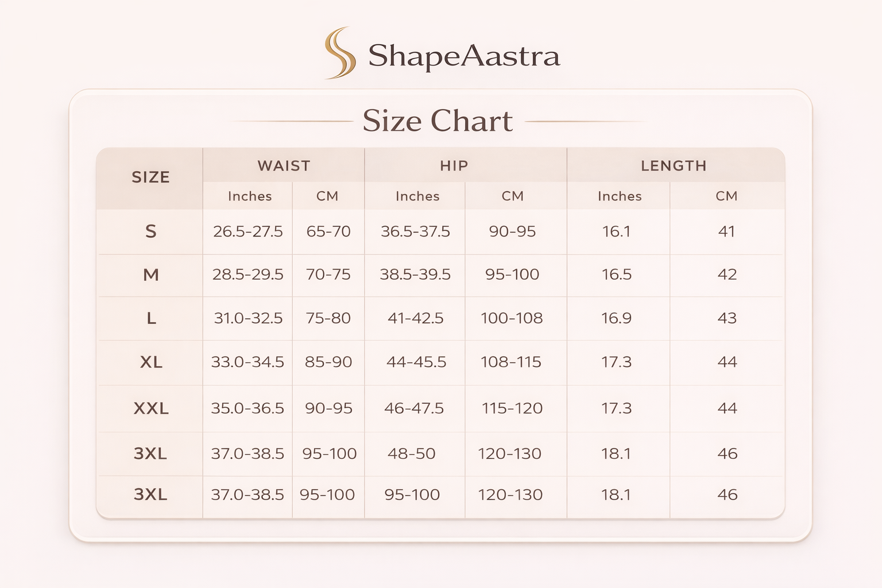The image size is (882, 588).
Task: Click waist CM cell 70-75
Action: pyautogui.click(x=328, y=274)
